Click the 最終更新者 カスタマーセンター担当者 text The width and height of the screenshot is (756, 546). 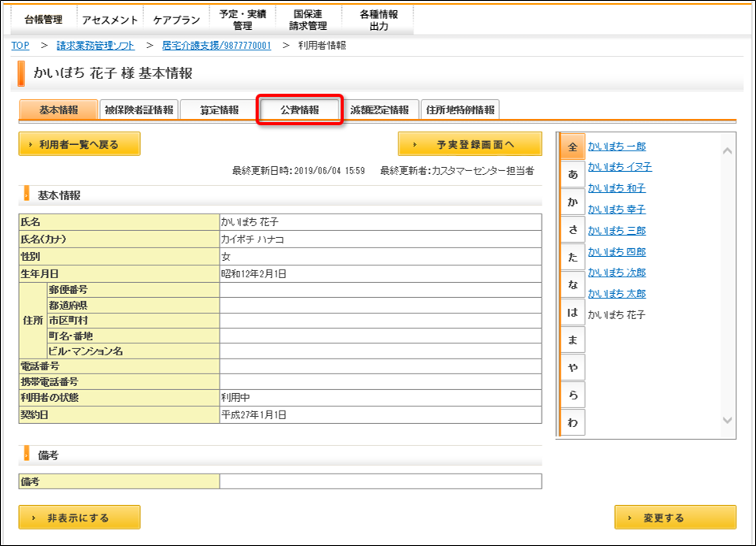(457, 171)
